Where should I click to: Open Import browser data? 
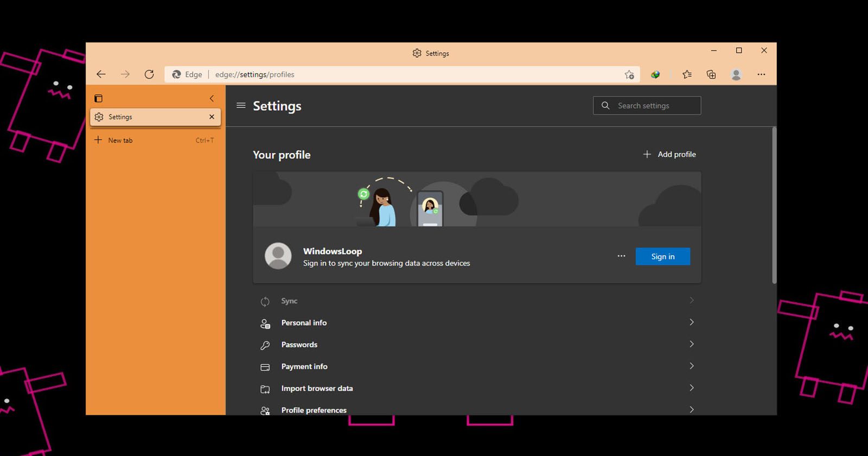477,388
